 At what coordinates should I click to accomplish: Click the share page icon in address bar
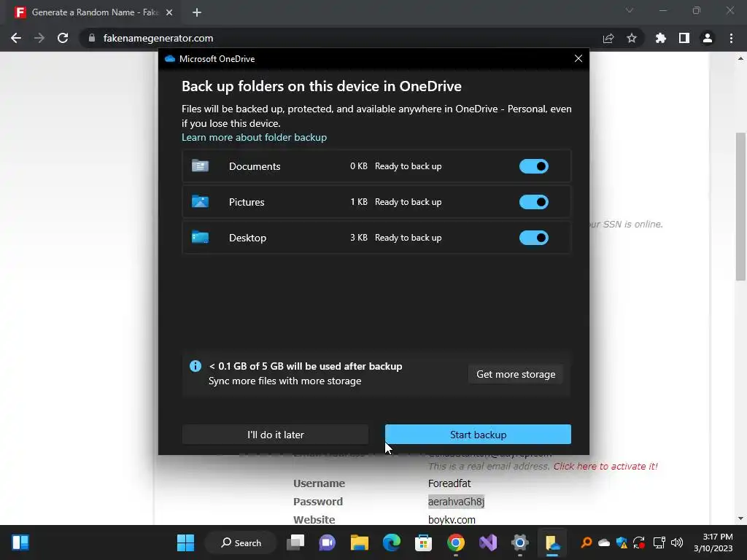pyautogui.click(x=608, y=38)
